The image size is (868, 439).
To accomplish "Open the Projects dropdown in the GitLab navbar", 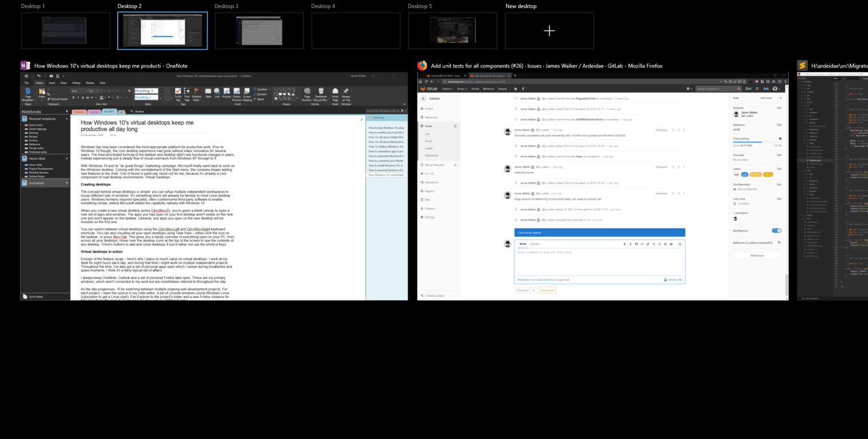I will (448, 89).
